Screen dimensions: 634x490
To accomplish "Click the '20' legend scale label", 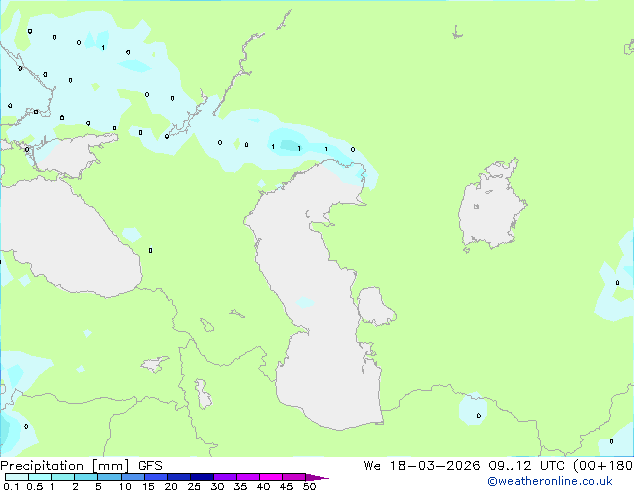I will click(171, 486).
